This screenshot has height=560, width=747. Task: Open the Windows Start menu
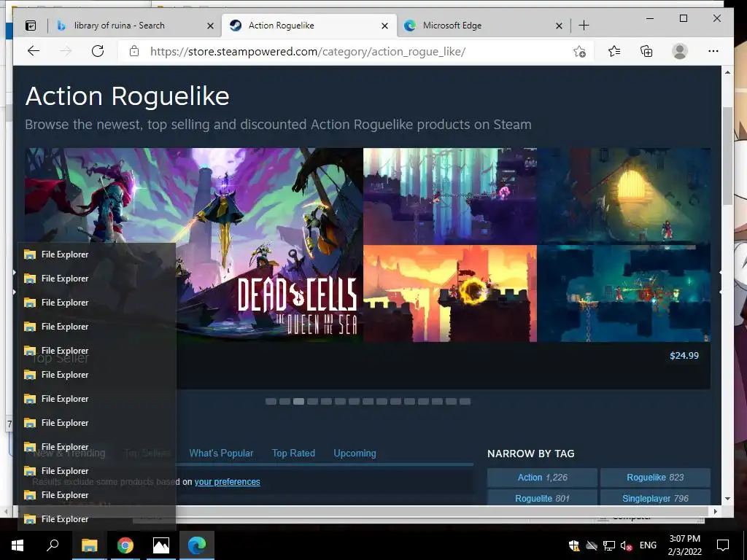coord(18,545)
